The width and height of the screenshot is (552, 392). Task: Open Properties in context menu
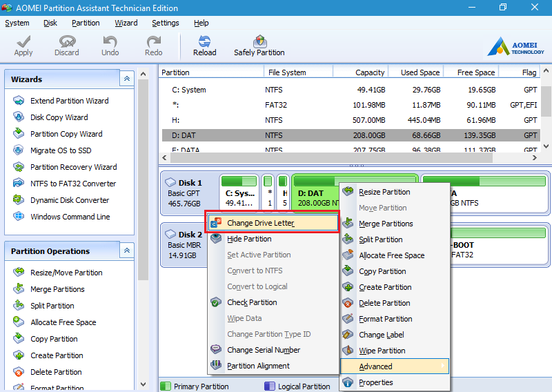[x=395, y=382]
